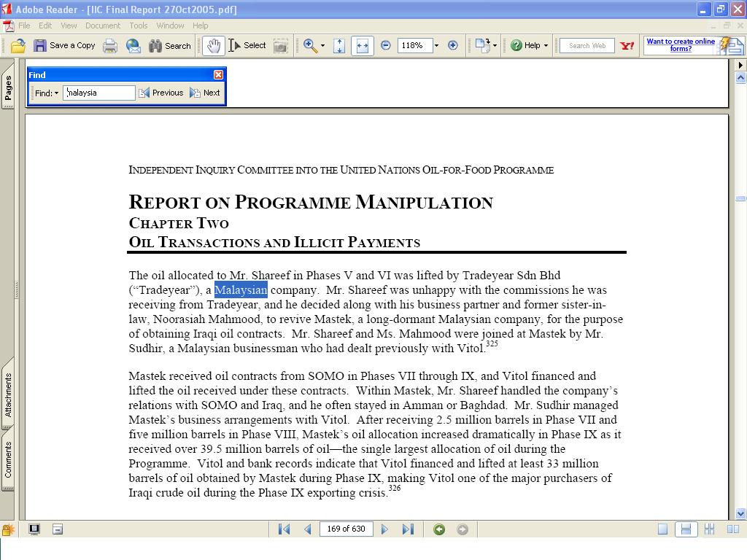747x560 pixels.
Task: Open the Zoom tool dropdown arrow
Action: point(322,46)
